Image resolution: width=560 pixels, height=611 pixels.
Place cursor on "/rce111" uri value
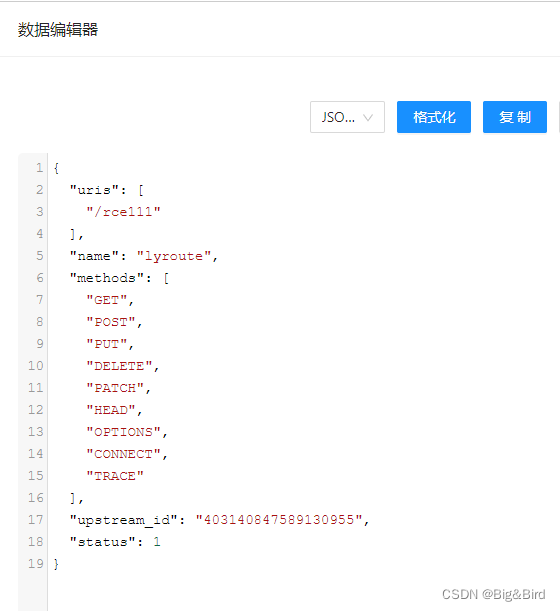pyautogui.click(x=123, y=212)
